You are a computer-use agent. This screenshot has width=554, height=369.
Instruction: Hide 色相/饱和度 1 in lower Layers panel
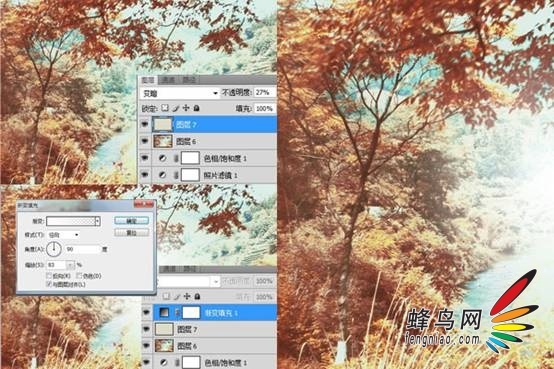(x=146, y=362)
